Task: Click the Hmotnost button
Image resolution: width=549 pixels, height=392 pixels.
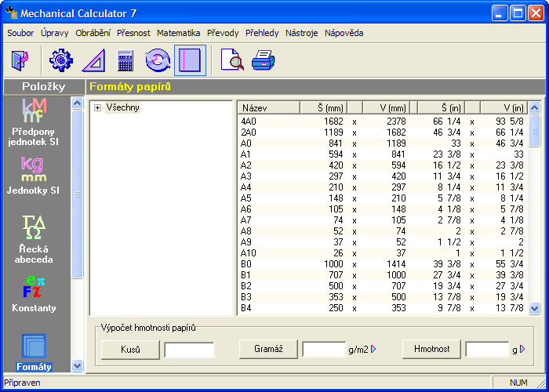Action: (431, 349)
